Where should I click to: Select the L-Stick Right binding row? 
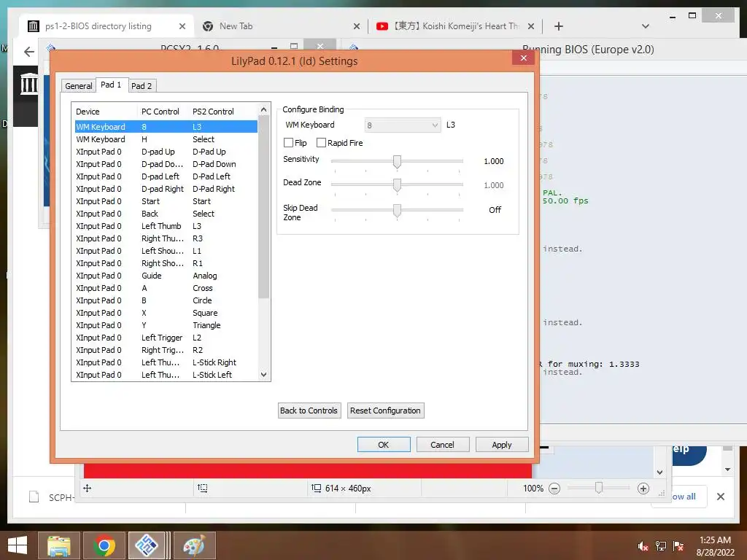(x=166, y=362)
